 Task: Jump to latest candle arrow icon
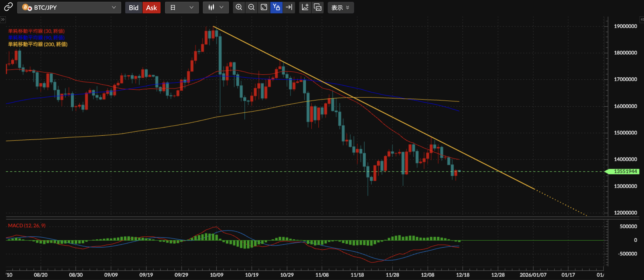(x=289, y=8)
